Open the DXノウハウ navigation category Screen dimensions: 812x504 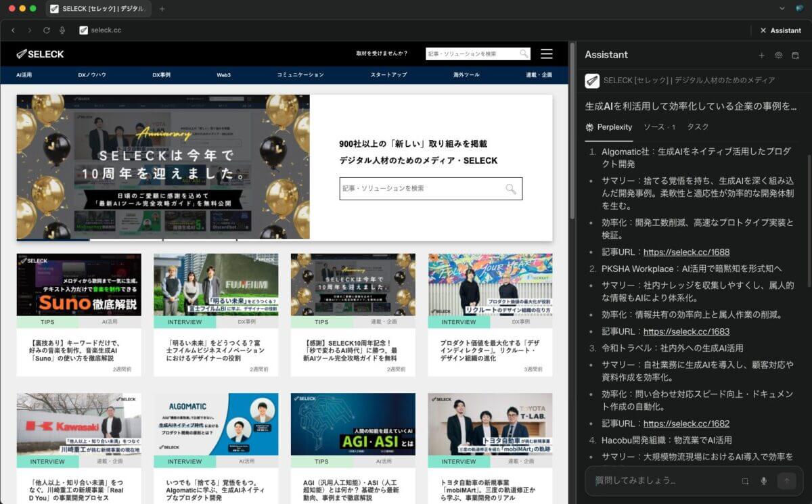[92, 75]
